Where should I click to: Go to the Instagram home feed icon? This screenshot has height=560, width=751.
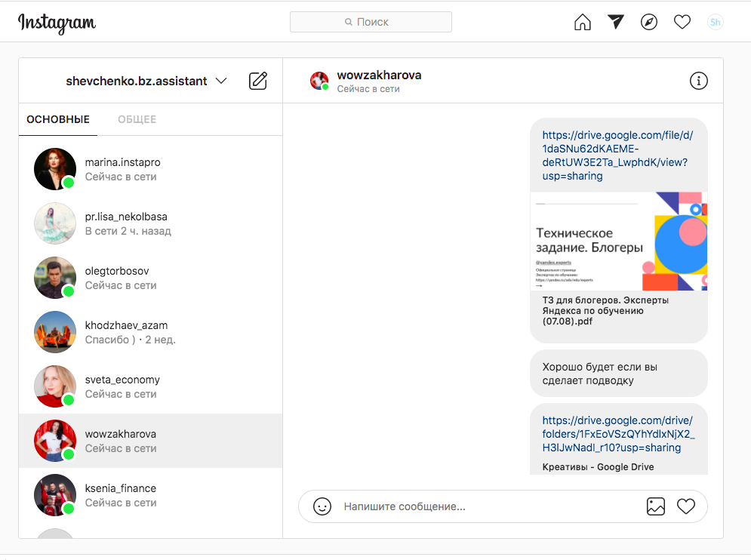(583, 23)
